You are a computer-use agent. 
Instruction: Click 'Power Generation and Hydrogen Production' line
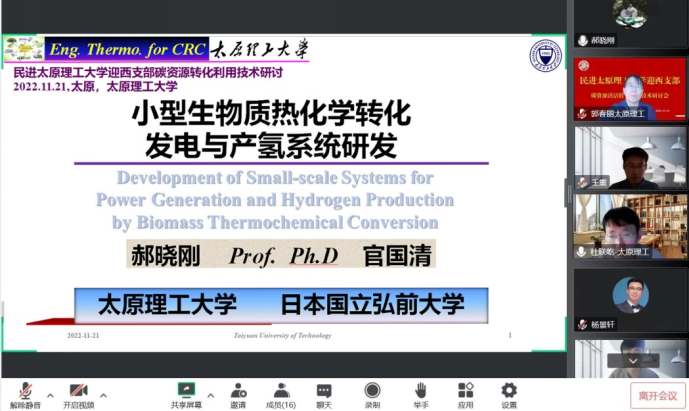pyautogui.click(x=275, y=200)
